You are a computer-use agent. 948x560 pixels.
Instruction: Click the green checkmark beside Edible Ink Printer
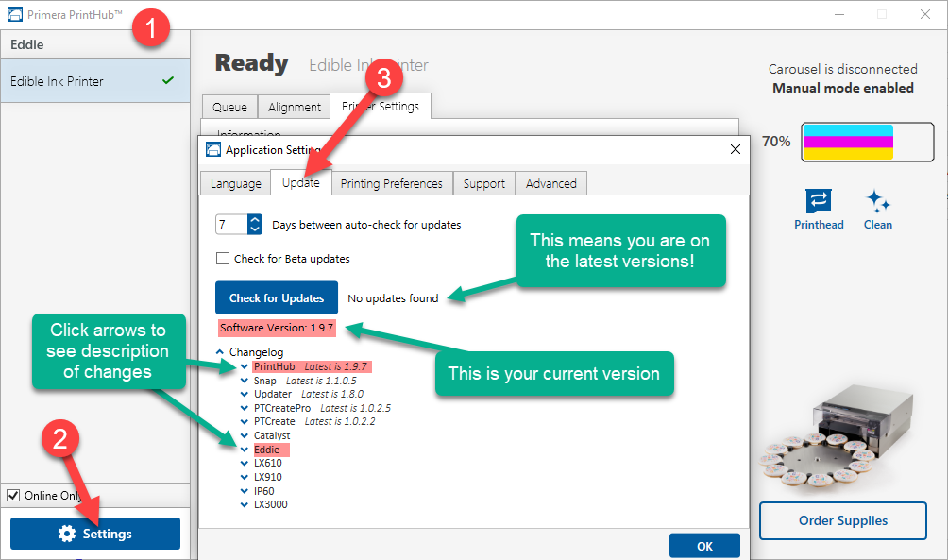(x=168, y=80)
